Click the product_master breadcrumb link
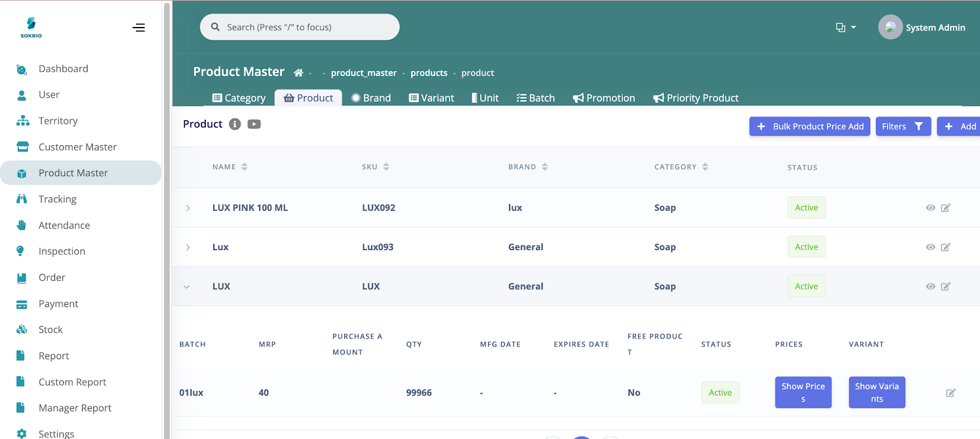The image size is (980, 439). pos(364,73)
